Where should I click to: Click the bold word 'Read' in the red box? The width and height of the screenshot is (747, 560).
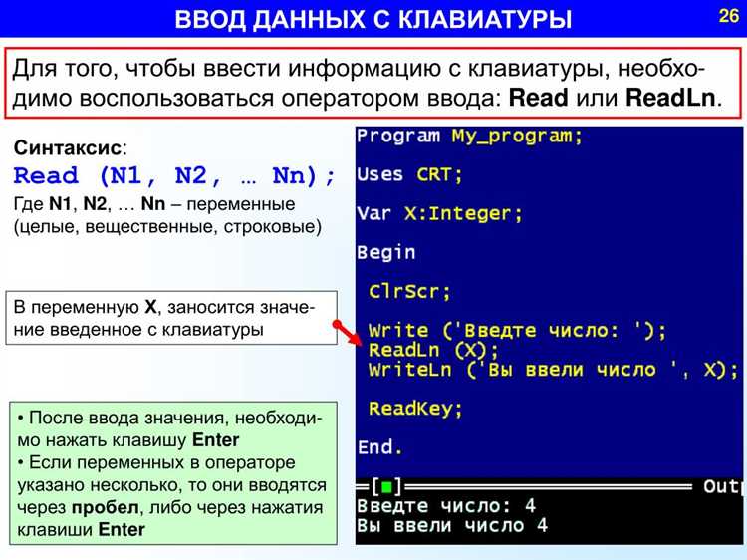coord(538,98)
